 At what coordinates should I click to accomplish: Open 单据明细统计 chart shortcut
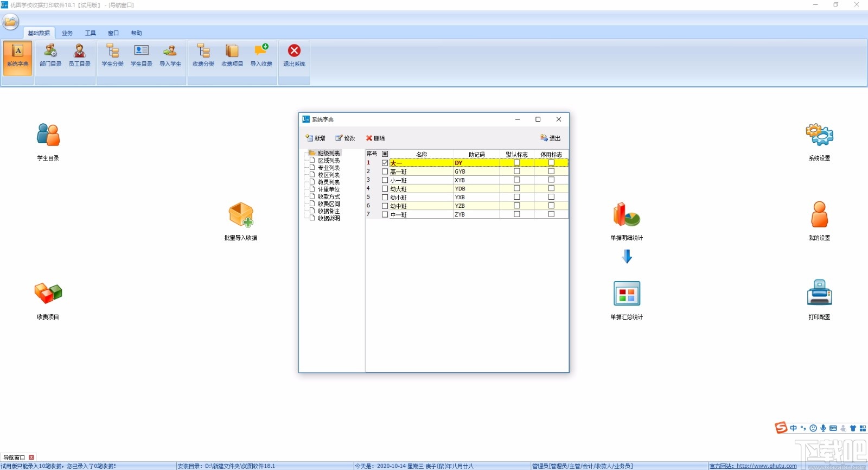click(x=627, y=221)
